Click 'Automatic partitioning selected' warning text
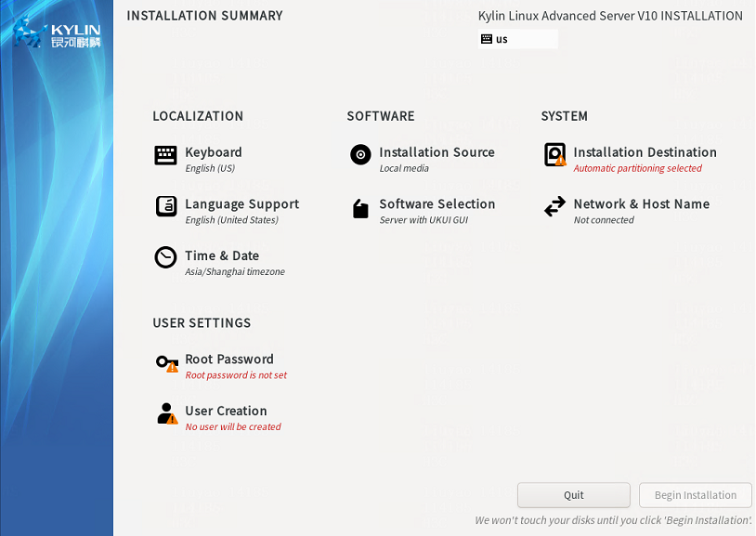This screenshot has height=536, width=756. (638, 168)
